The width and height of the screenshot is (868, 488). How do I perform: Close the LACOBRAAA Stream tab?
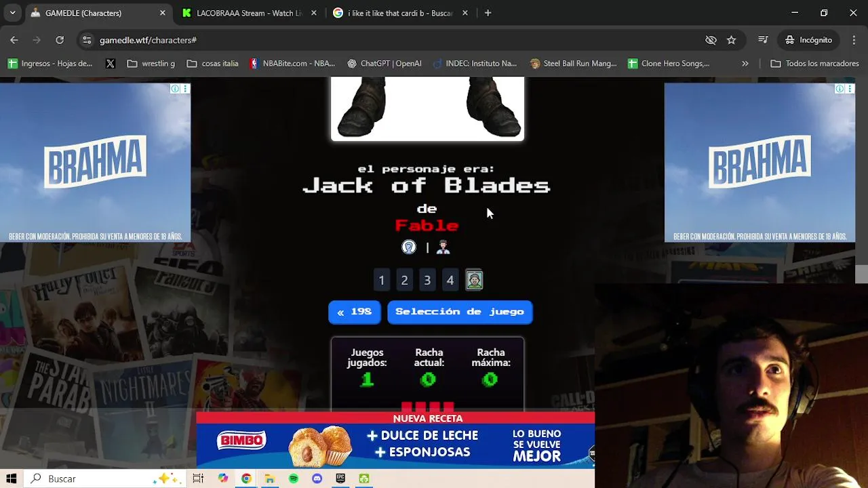click(314, 13)
